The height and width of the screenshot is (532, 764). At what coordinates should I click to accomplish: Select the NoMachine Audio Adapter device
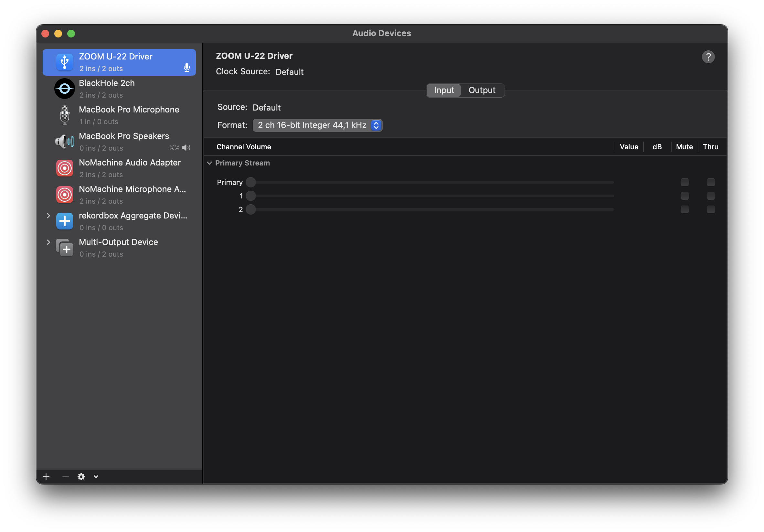[x=119, y=168]
